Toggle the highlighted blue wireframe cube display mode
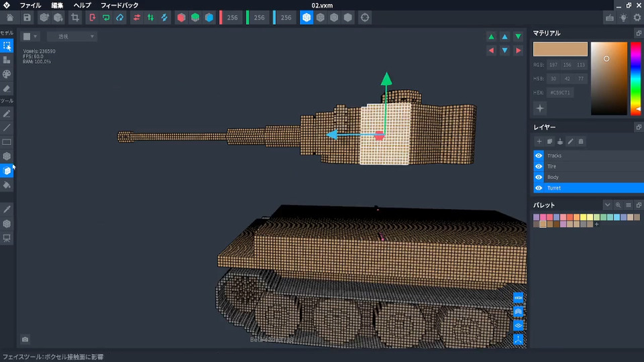Image resolution: width=644 pixels, height=362 pixels. [307, 17]
